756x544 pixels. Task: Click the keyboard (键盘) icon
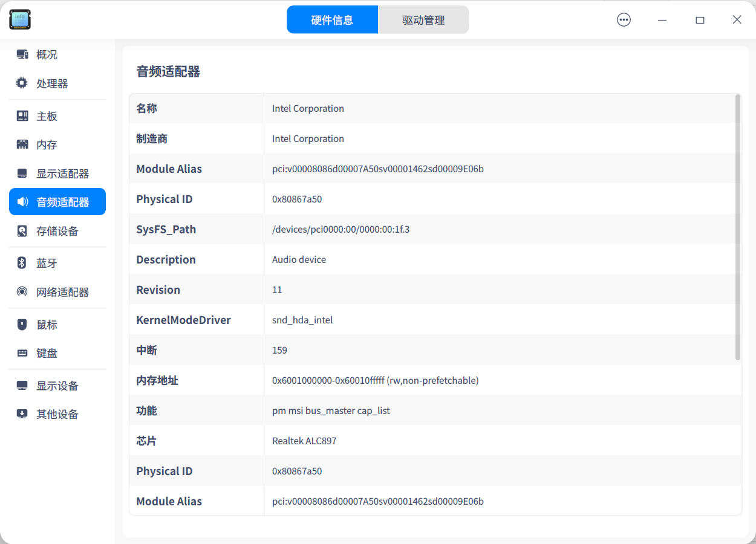tap(22, 354)
